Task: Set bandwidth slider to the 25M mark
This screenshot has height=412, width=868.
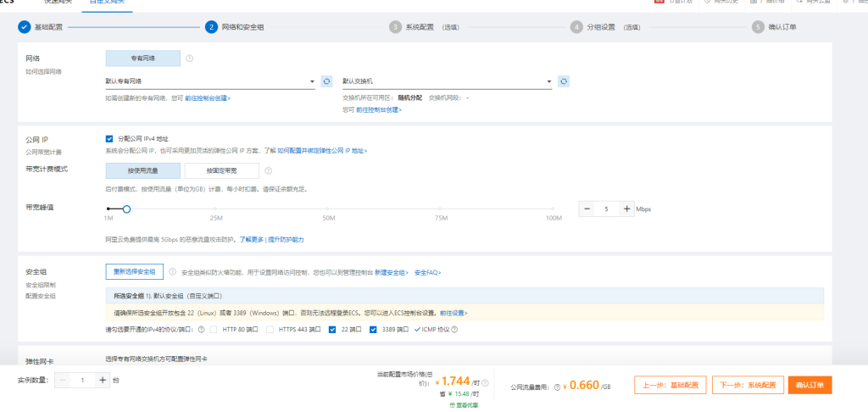Action: coord(216,209)
